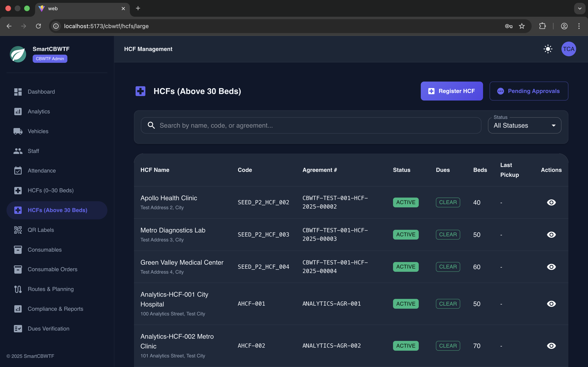
Task: Open Pending Approvals
Action: pyautogui.click(x=529, y=91)
